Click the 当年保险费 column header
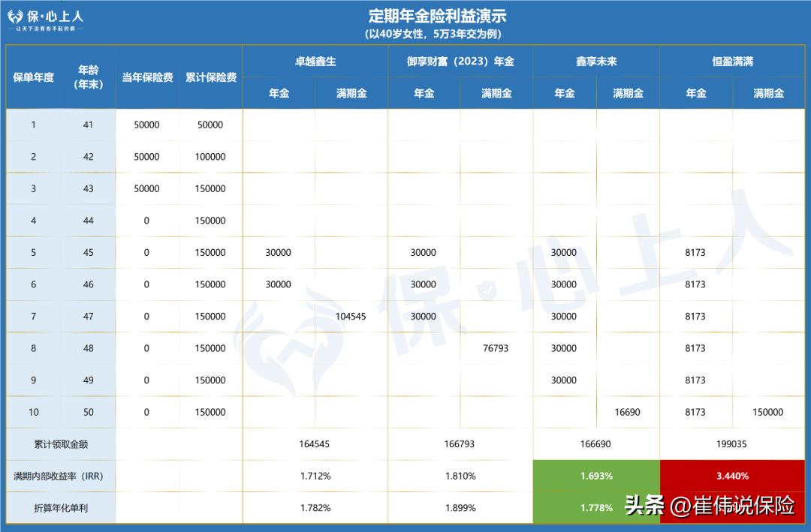 point(147,77)
